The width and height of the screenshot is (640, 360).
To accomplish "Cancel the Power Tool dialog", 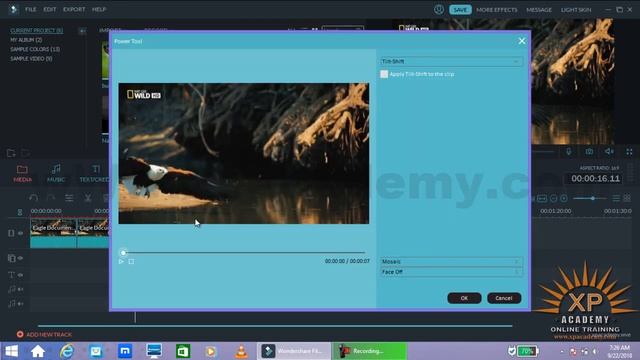I will [504, 298].
